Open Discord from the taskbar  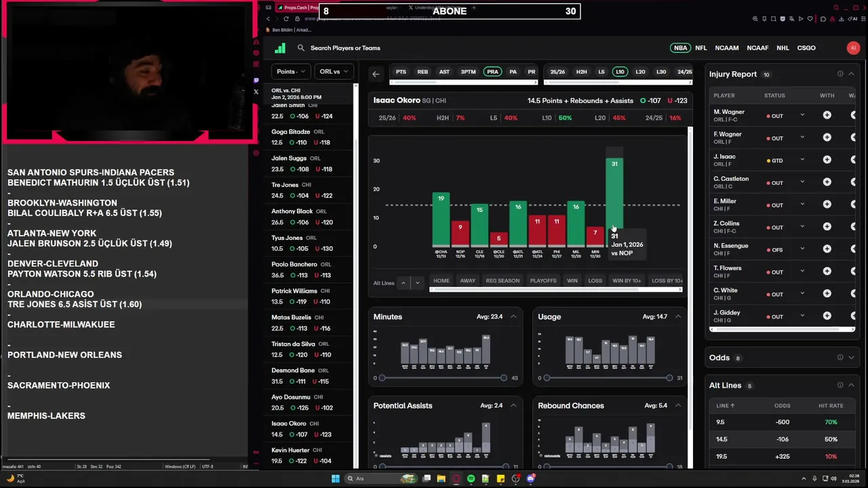pos(531,479)
